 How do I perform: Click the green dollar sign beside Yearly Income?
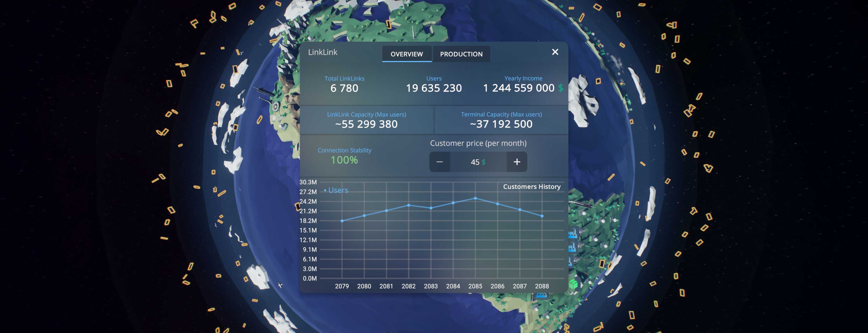click(560, 88)
